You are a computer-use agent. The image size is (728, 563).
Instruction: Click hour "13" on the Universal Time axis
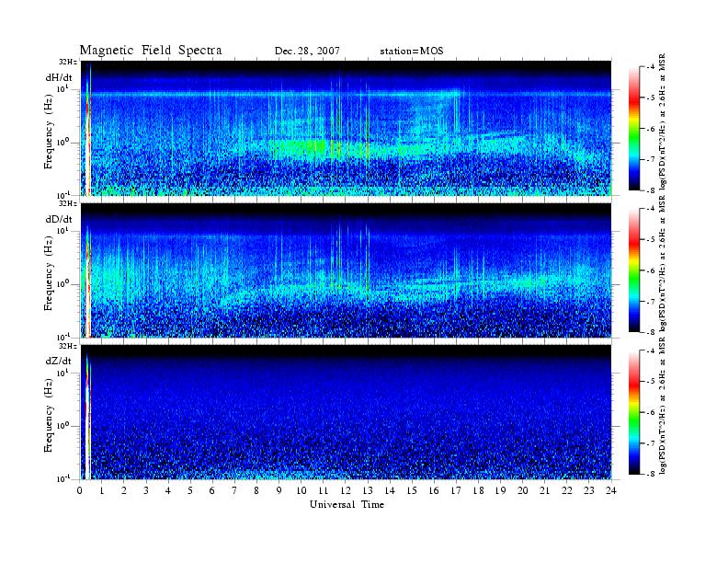click(x=368, y=491)
